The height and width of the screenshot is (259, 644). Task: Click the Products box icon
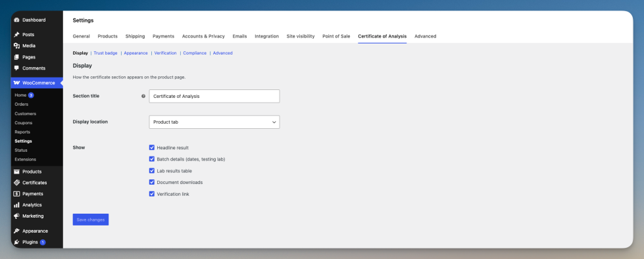point(17,172)
